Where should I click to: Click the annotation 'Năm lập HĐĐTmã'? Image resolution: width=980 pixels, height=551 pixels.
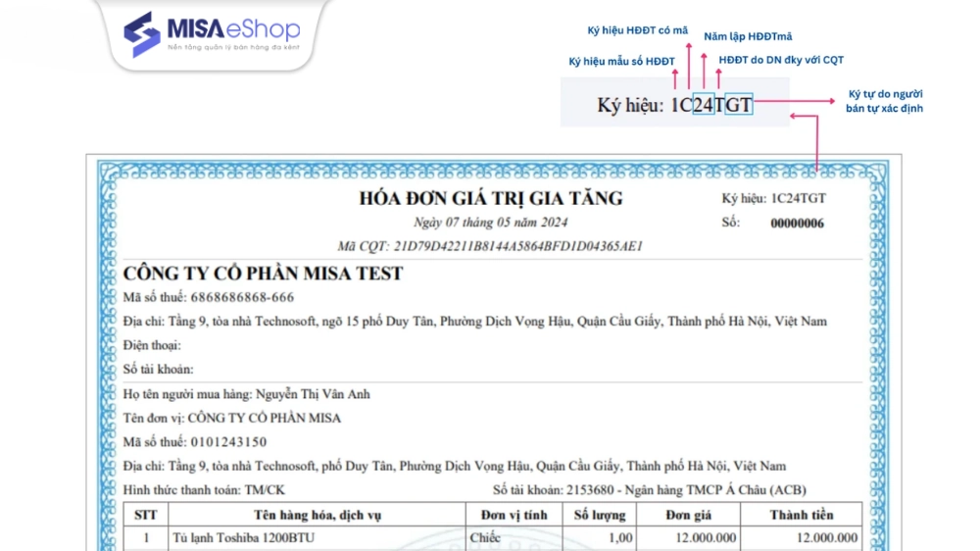pyautogui.click(x=748, y=37)
